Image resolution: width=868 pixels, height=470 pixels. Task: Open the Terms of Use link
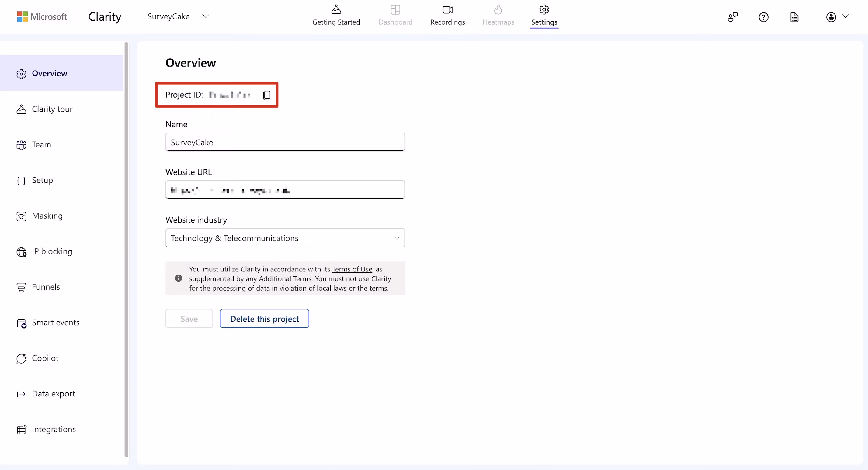point(352,269)
